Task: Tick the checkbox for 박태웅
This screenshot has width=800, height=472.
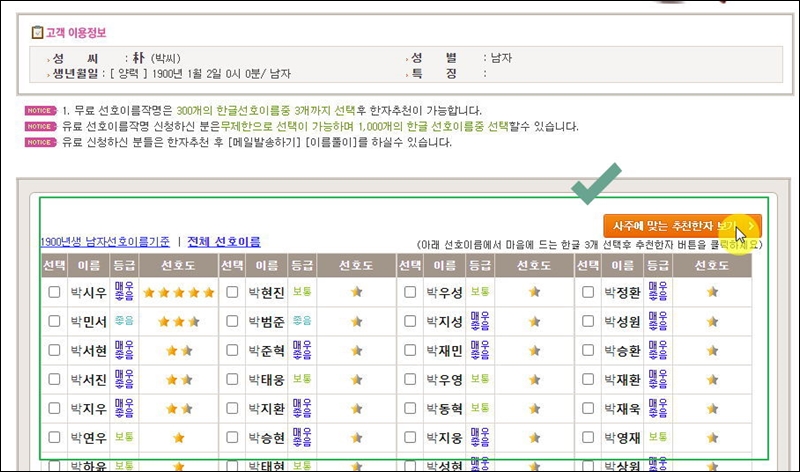Action: [x=232, y=379]
